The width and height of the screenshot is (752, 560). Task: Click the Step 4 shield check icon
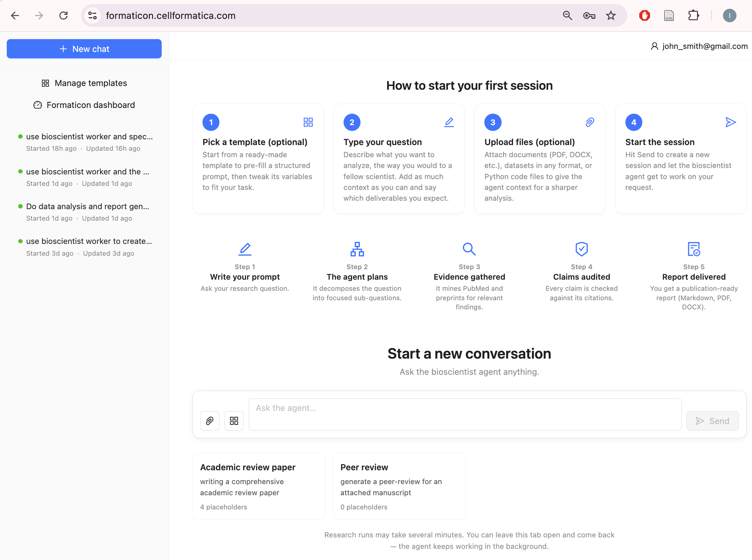coord(582,249)
